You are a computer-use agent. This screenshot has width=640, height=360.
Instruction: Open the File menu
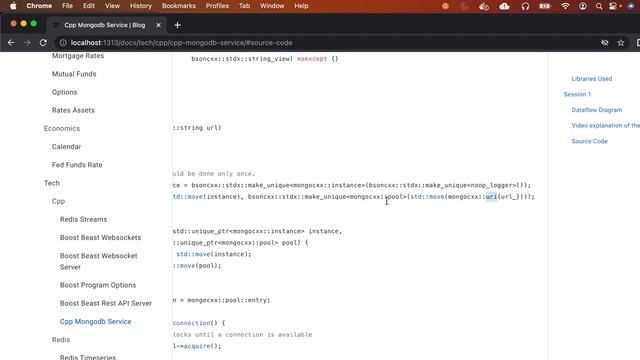click(x=67, y=6)
